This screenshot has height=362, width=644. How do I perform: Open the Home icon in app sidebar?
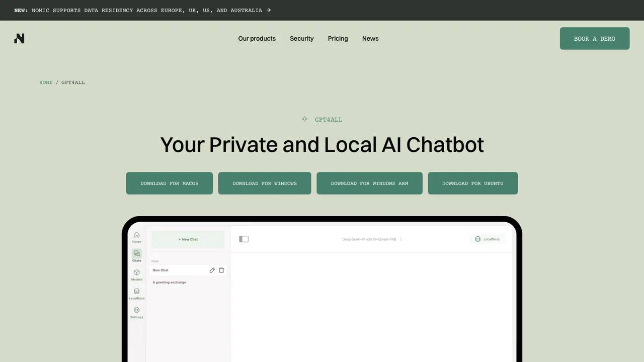136,235
